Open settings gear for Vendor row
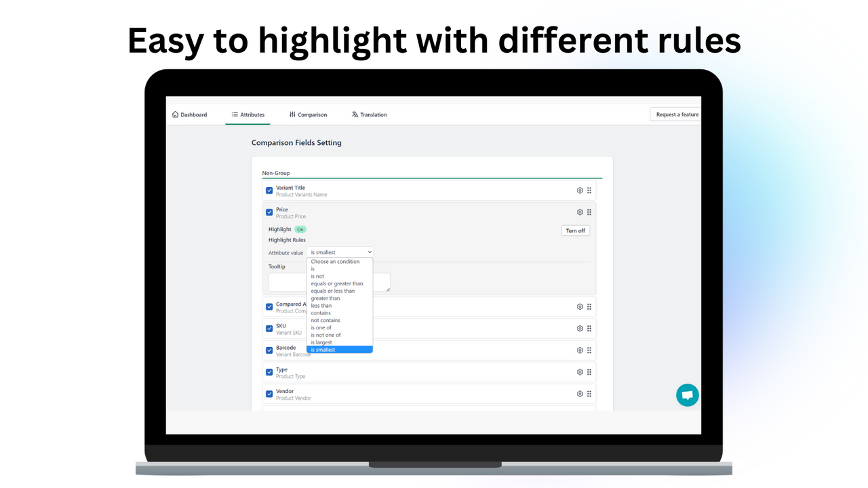The width and height of the screenshot is (868, 488). pyautogui.click(x=580, y=394)
